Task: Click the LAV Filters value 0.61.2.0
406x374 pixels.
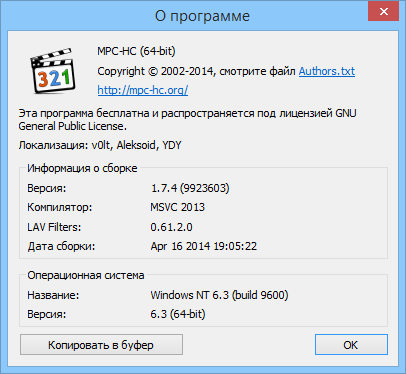Action: pos(171,227)
